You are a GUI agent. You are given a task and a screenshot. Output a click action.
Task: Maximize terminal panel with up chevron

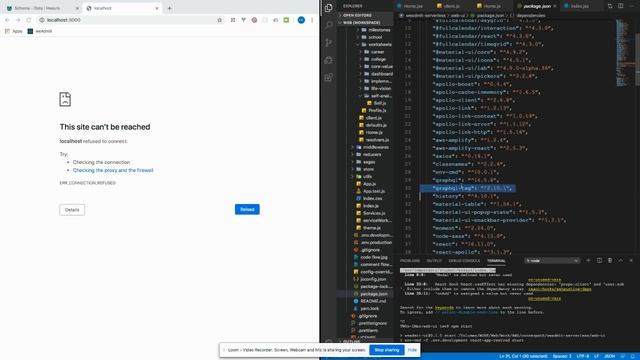[620, 260]
